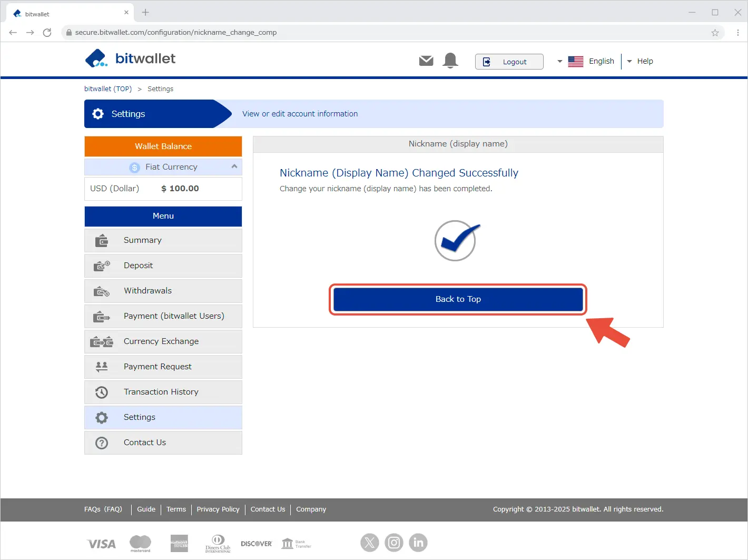Open Privacy Policy footer link
Image resolution: width=748 pixels, height=560 pixels.
click(x=218, y=509)
